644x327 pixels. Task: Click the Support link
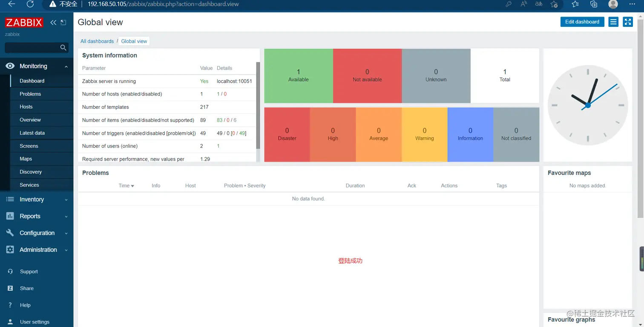pyautogui.click(x=29, y=272)
